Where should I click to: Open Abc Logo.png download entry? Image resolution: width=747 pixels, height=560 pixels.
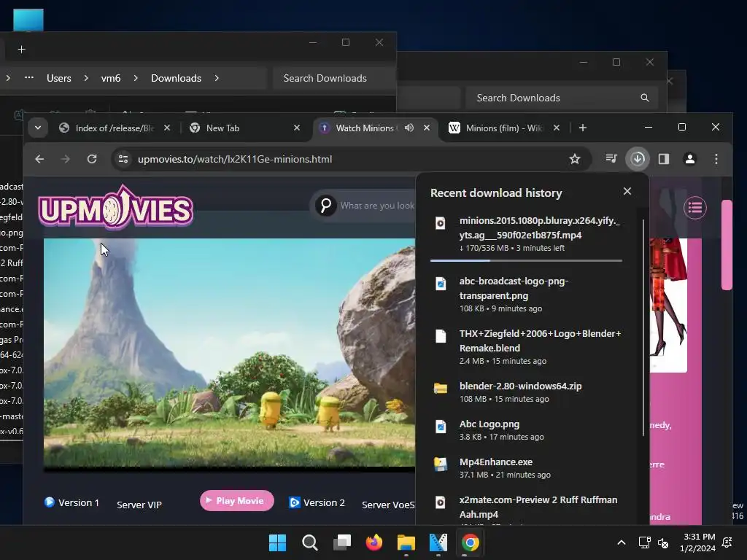tap(526, 429)
